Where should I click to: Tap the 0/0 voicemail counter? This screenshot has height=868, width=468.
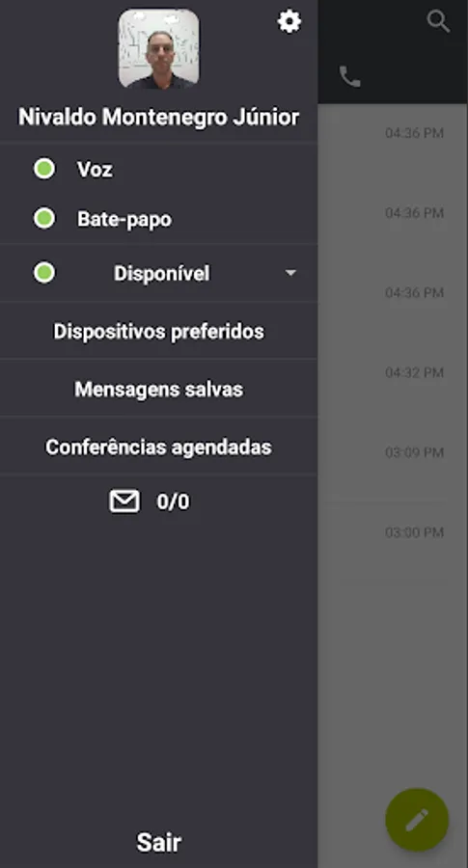click(173, 502)
